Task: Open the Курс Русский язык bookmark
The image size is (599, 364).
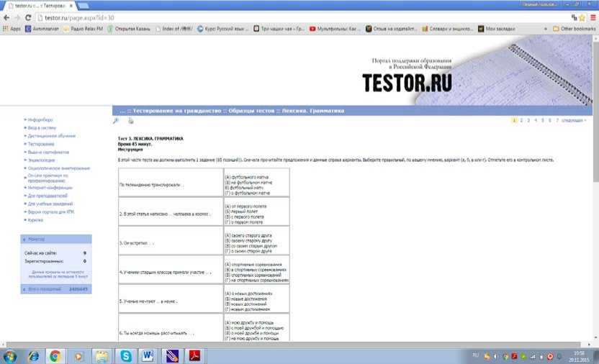Action: (222, 29)
